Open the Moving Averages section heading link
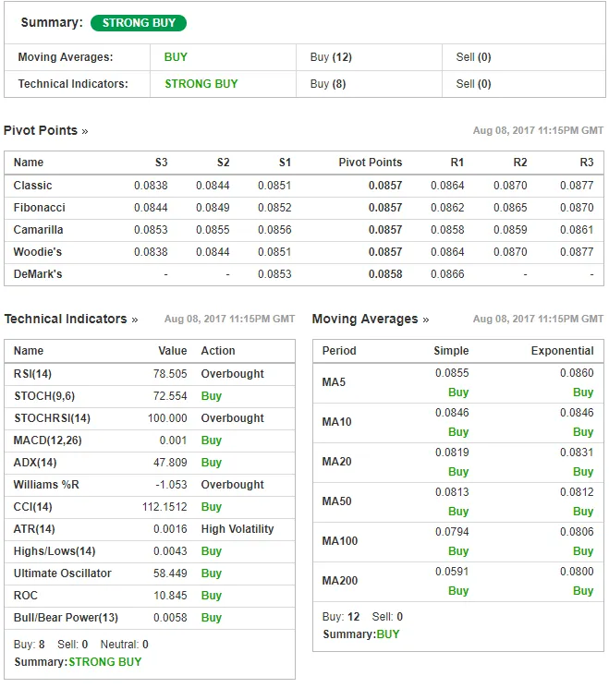609x700 pixels. (x=371, y=319)
